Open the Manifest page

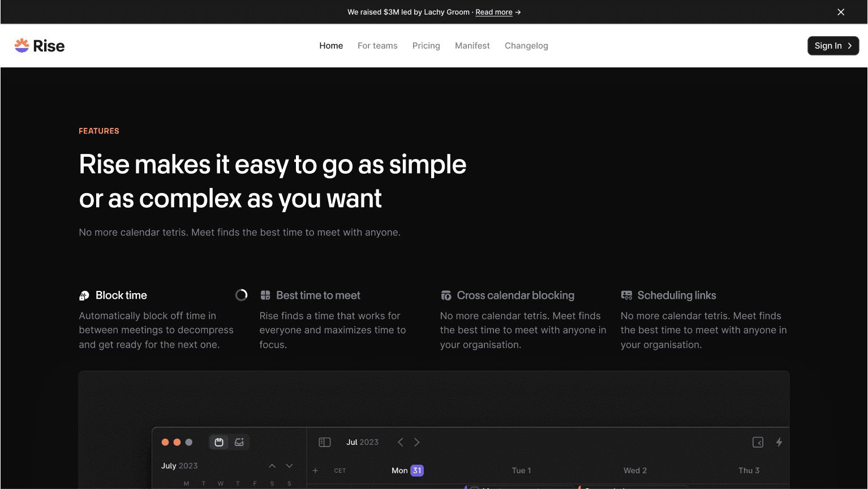[472, 46]
